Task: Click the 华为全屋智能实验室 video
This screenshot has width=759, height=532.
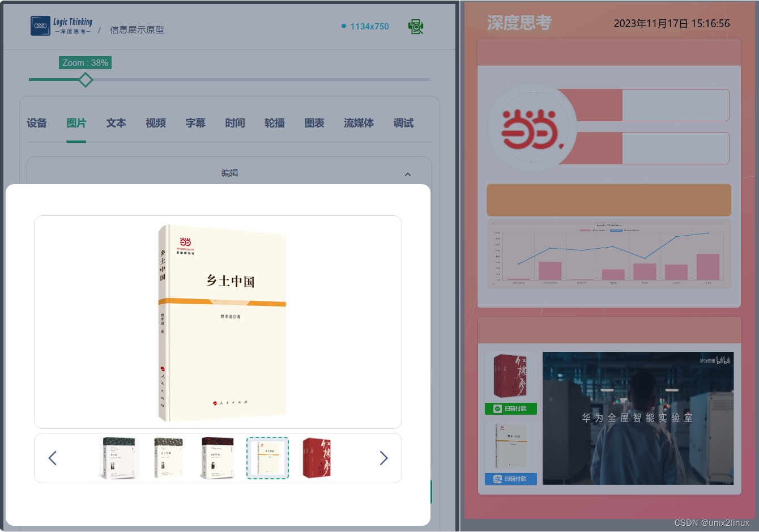Action: [638, 418]
